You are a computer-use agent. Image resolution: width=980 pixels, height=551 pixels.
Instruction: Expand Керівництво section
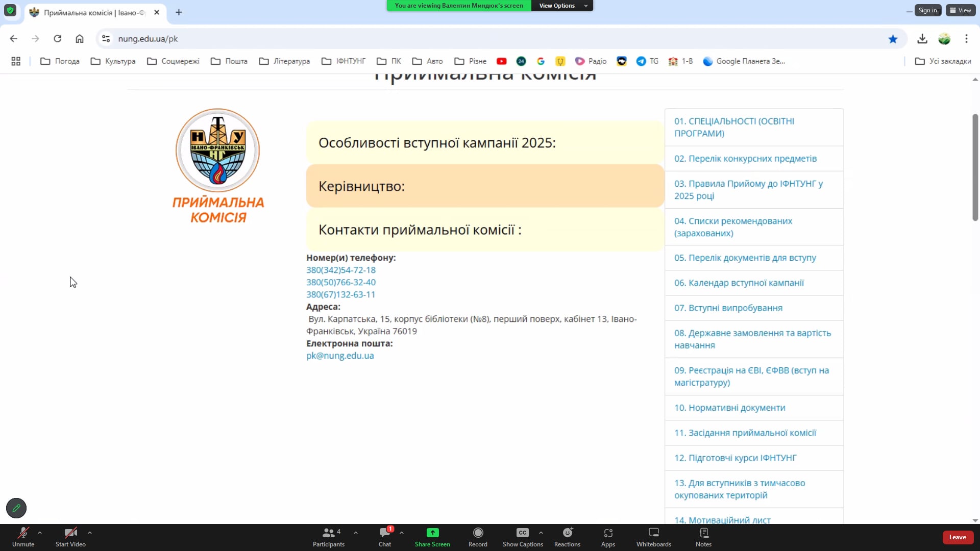485,186
